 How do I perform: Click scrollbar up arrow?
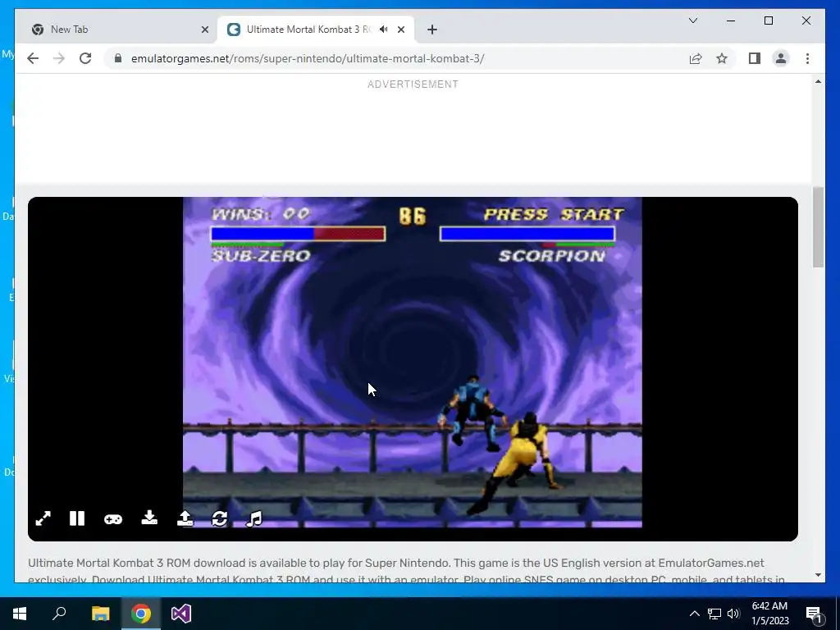pos(818,81)
